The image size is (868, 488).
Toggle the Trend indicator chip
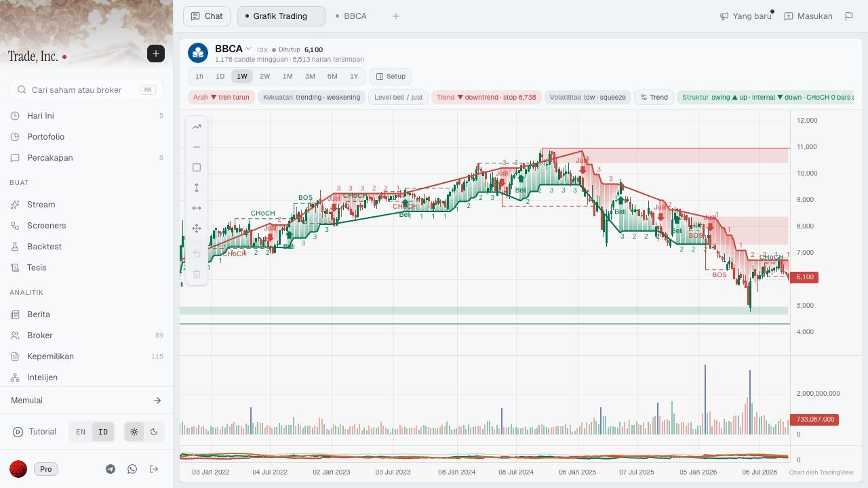click(x=654, y=98)
